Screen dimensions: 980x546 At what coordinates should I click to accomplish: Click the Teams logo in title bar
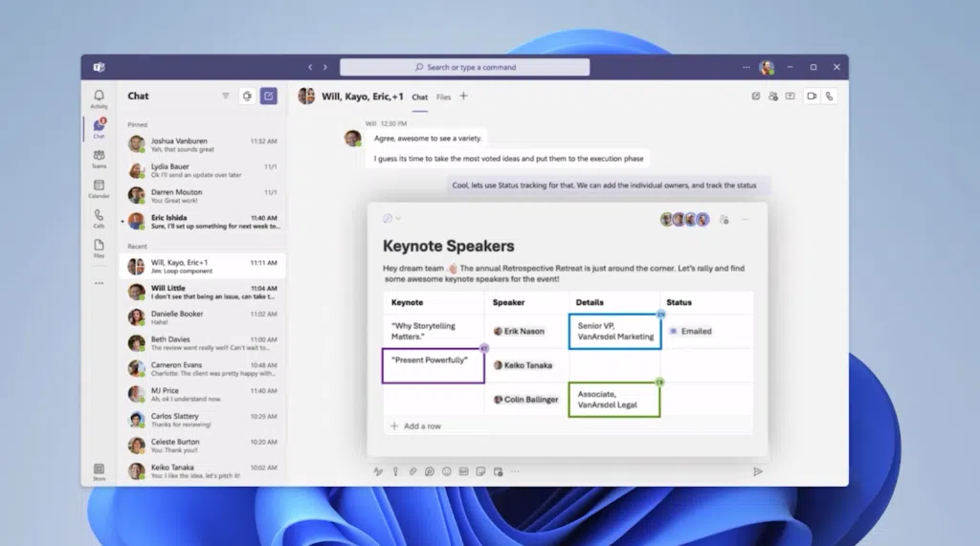(x=99, y=67)
